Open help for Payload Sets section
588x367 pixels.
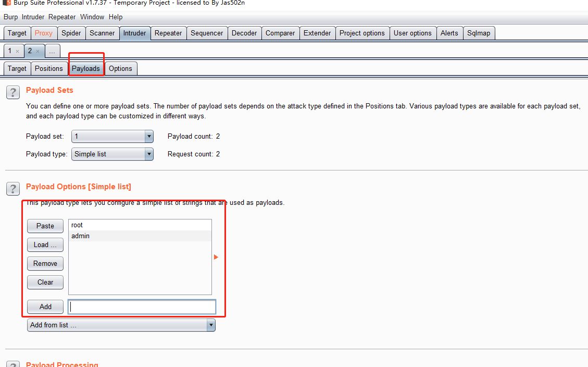pos(13,92)
